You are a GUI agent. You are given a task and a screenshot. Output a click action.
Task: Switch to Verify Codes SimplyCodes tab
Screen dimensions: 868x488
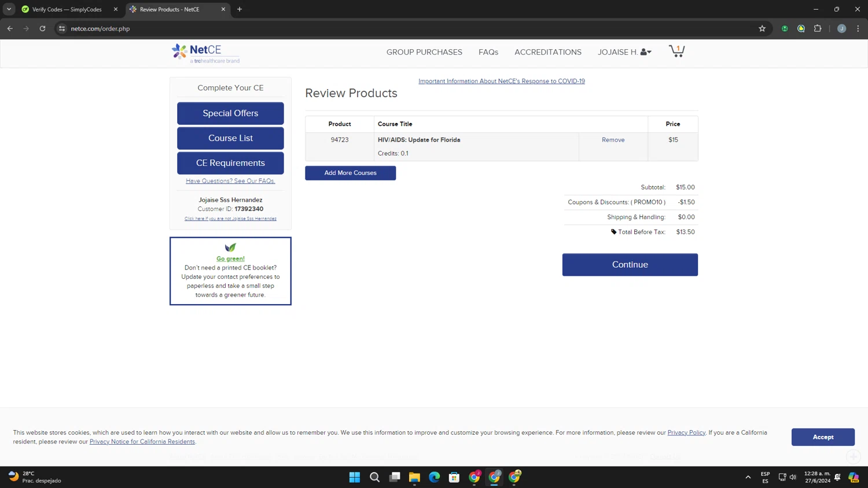pos(67,9)
